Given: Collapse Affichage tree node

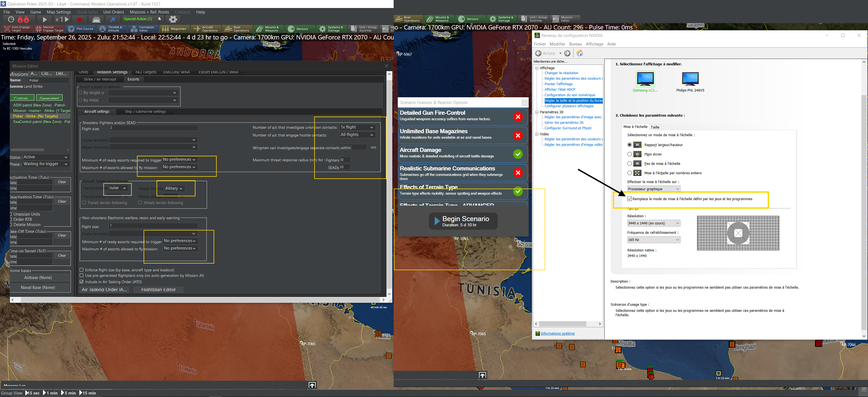Looking at the screenshot, I should (537, 68).
